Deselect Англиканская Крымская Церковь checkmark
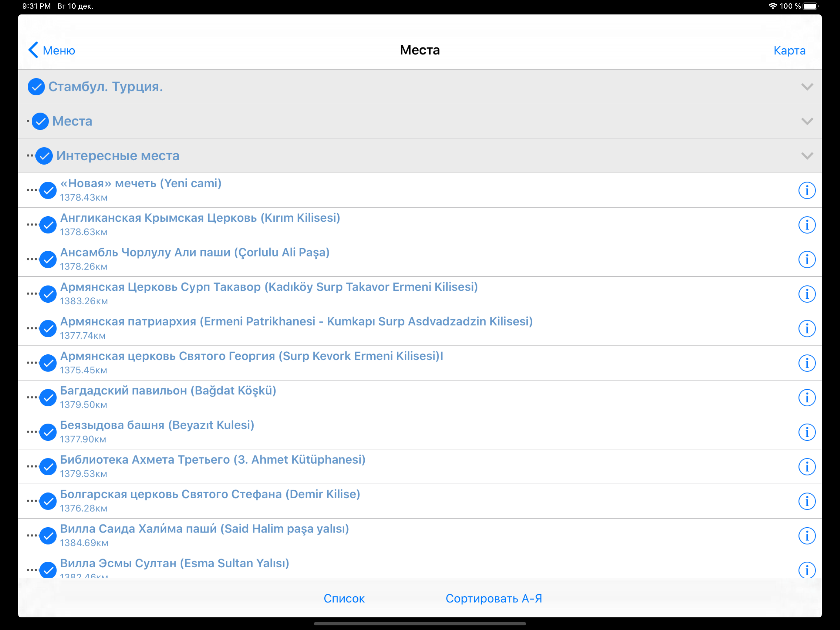 click(48, 225)
